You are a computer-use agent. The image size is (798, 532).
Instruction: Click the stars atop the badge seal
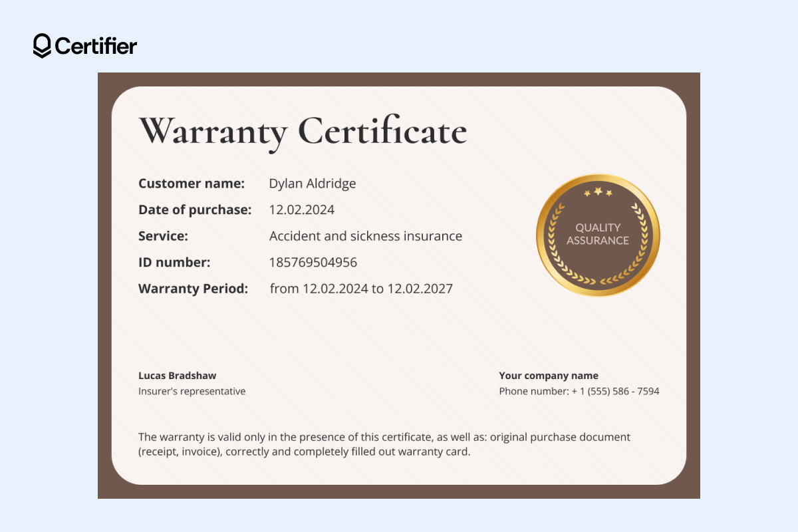pyautogui.click(x=597, y=191)
